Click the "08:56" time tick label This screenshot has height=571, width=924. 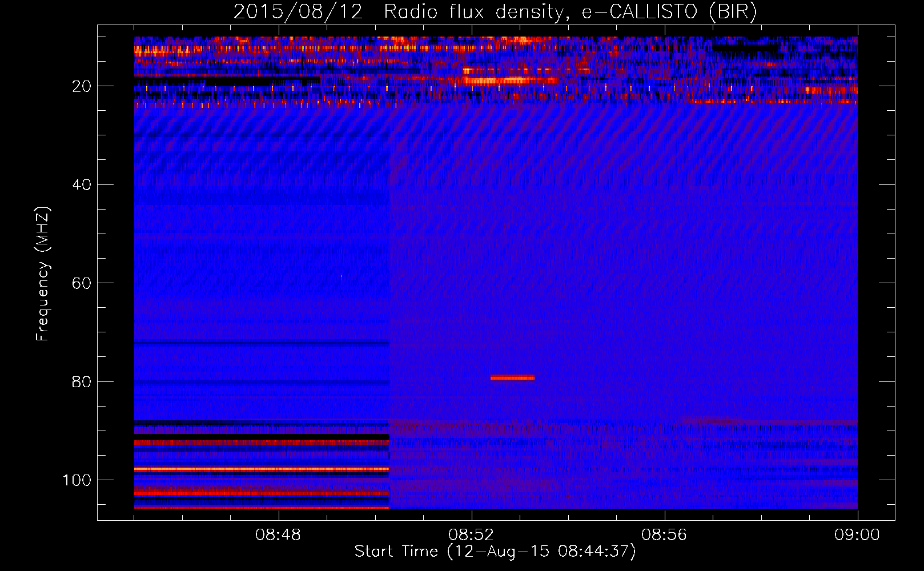tap(664, 535)
